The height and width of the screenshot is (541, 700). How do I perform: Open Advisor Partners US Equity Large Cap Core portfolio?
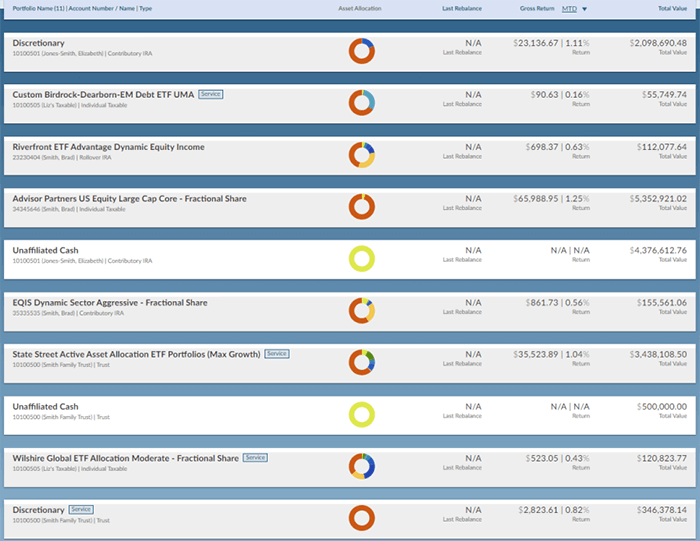point(129,199)
